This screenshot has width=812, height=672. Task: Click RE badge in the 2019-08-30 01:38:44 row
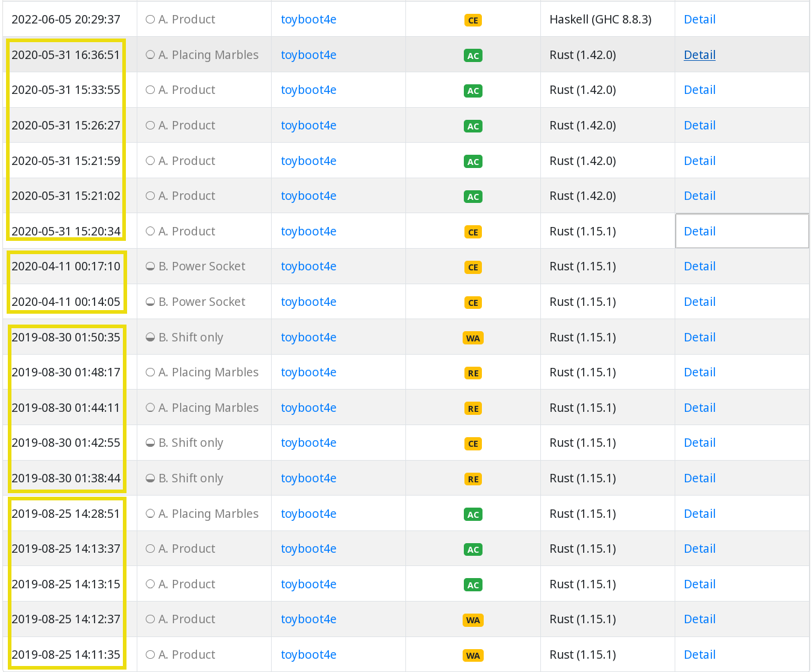coord(473,479)
